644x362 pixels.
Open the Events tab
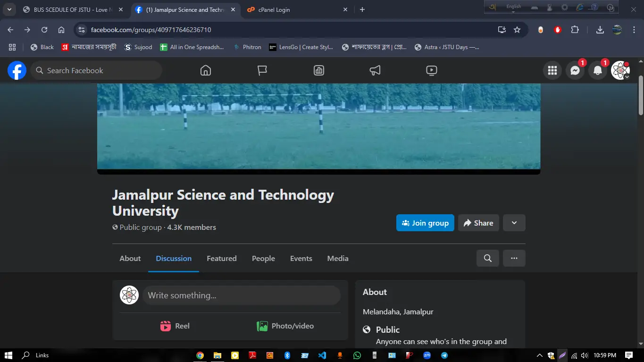(301, 258)
